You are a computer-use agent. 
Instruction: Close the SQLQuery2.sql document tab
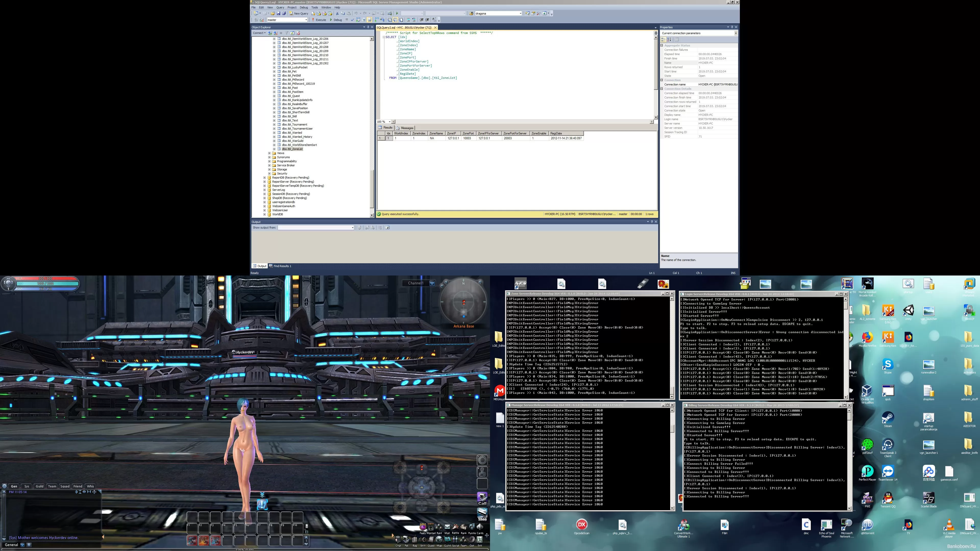click(x=435, y=27)
